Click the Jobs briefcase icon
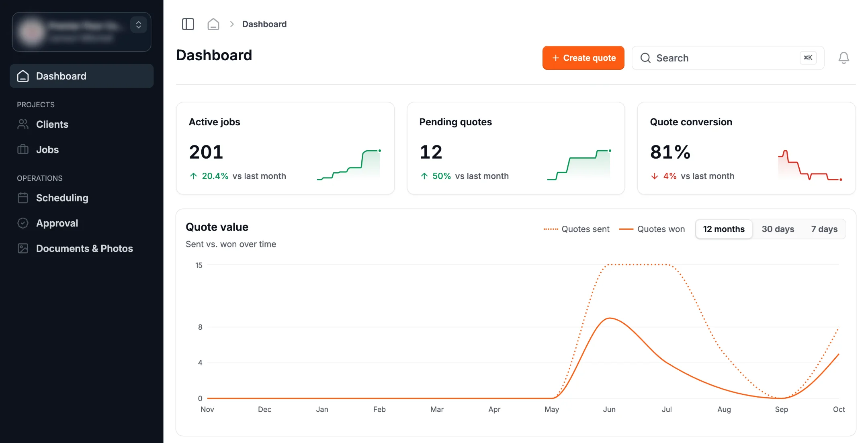Viewport: 868px width, 443px height. [x=23, y=149]
